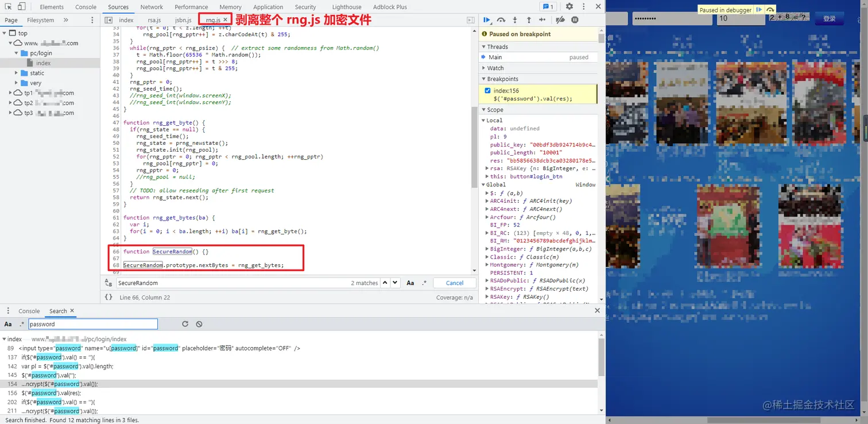Collapse the Breakpoints section
The width and height of the screenshot is (868, 424).
(x=538, y=79)
